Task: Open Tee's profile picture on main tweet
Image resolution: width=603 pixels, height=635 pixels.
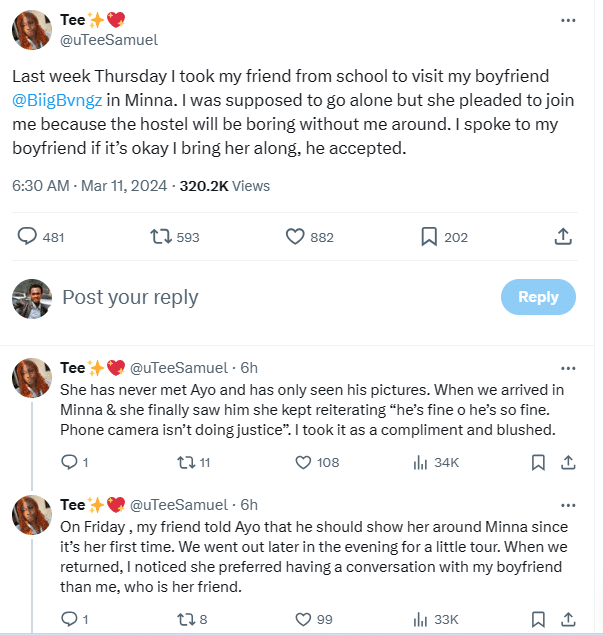Action: 31,30
